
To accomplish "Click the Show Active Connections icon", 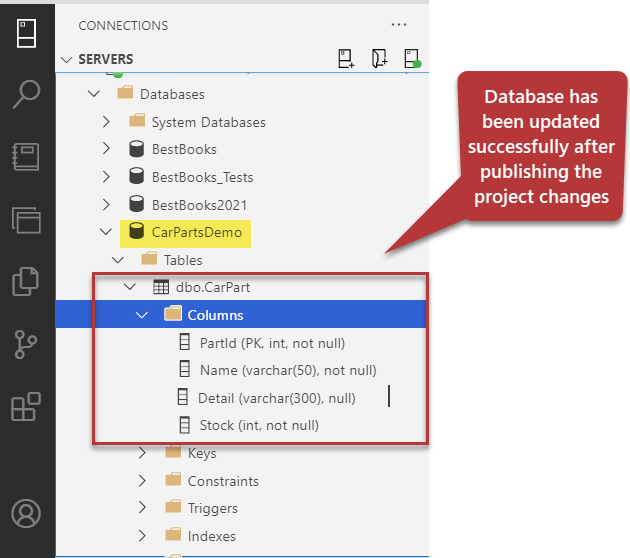I will (x=411, y=60).
